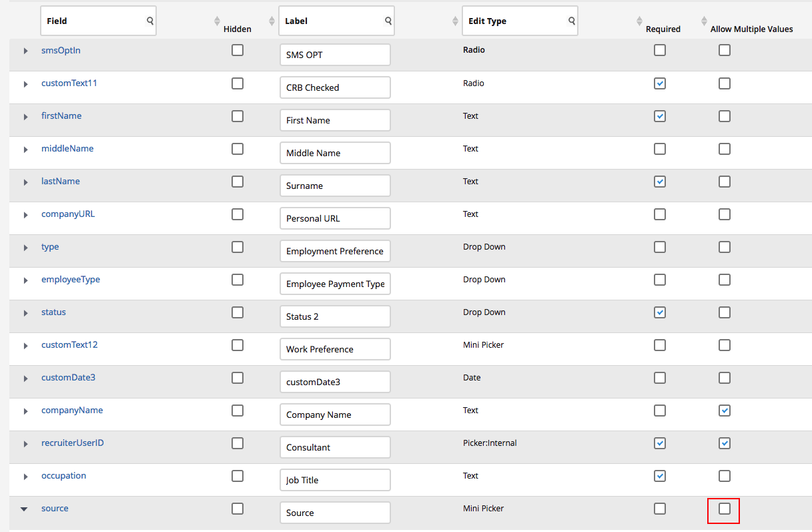Open the employeeType field link
This screenshot has width=812, height=532.
71,280
